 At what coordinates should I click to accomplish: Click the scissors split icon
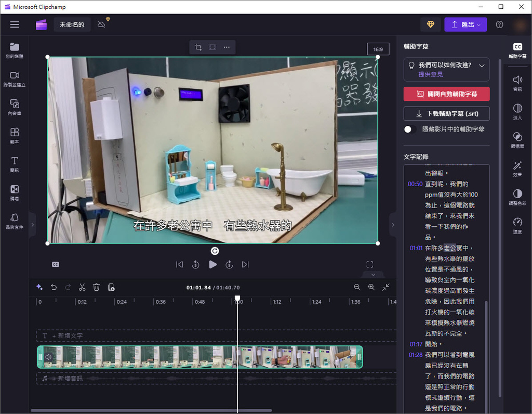coord(82,287)
